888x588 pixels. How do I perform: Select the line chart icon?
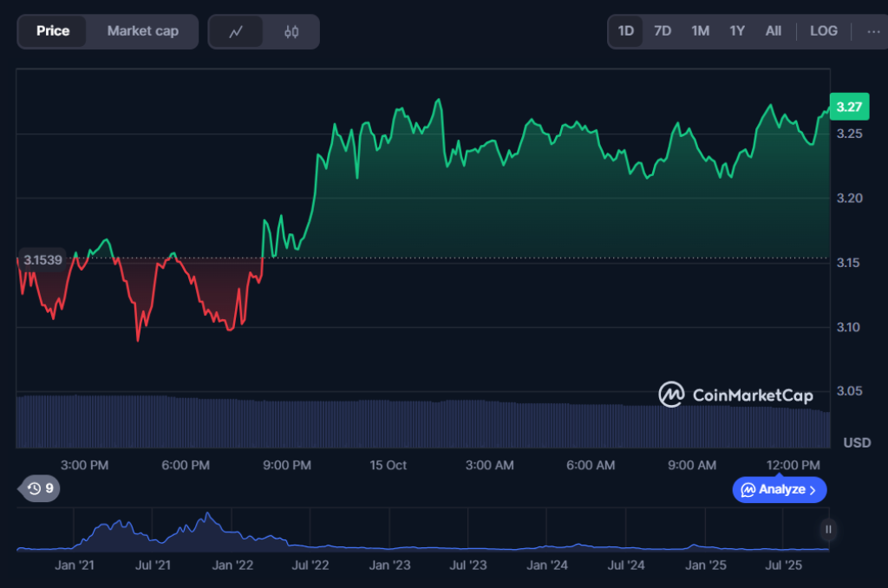(x=236, y=32)
